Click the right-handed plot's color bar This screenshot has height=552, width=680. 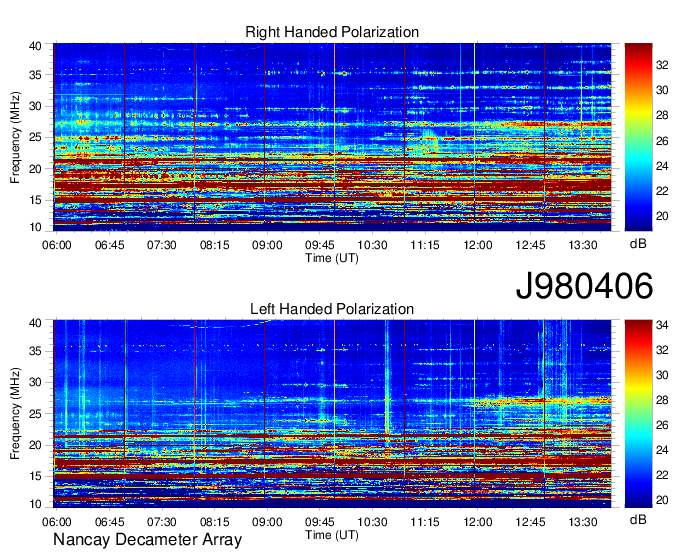(x=638, y=137)
